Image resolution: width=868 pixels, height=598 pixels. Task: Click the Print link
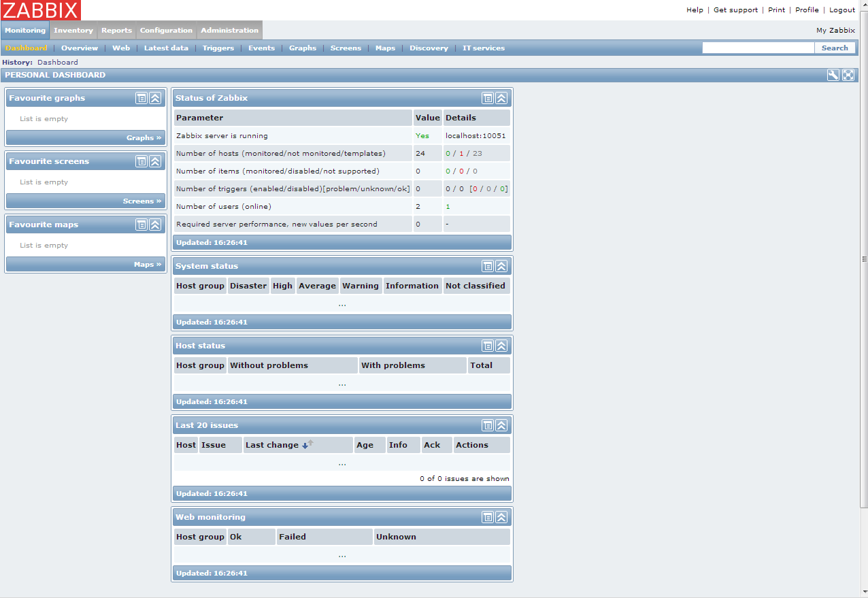click(x=776, y=10)
